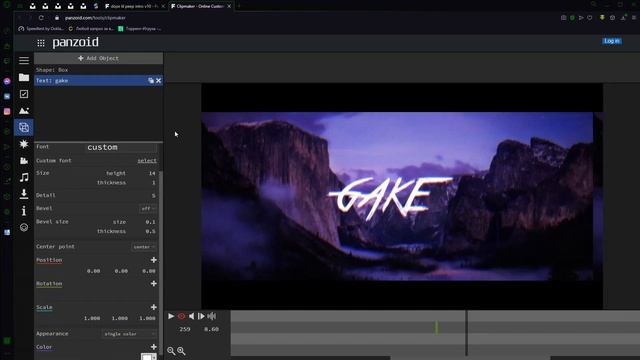Switch to the first Panzoid browser tab
The width and height of the screenshot is (640, 360).
coord(134,6)
